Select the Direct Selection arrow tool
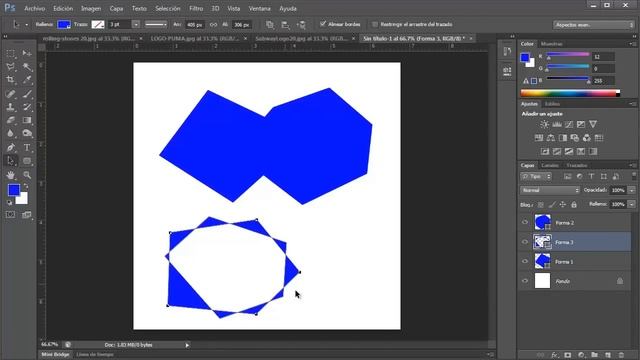640x360 pixels. [x=11, y=161]
